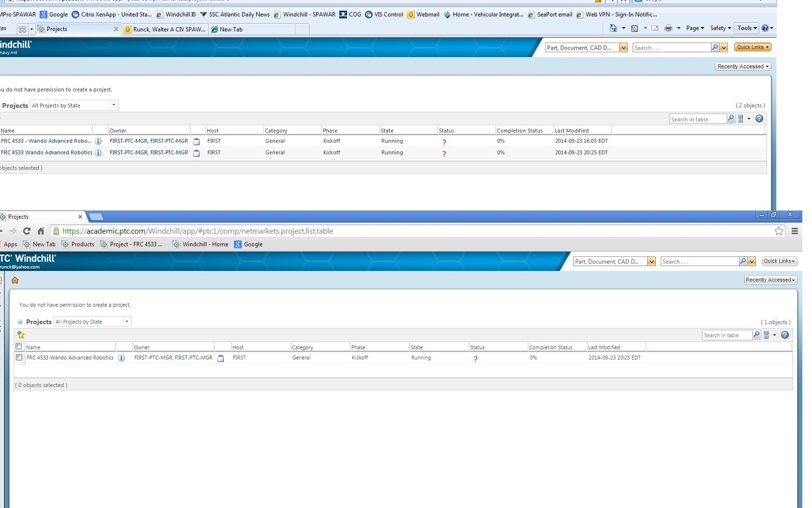Open the search type dropdown, Part, Document, CAD D..., in Chrome
812x508 pixels.
click(651, 261)
